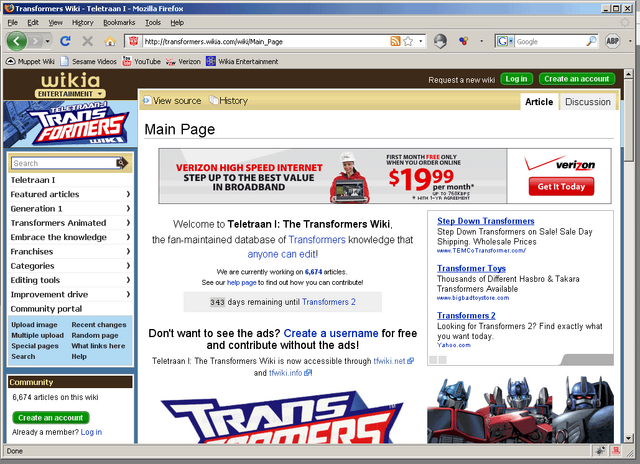Viewport: 640px width, 464px height.
Task: Open the View menu
Action: 55,22
